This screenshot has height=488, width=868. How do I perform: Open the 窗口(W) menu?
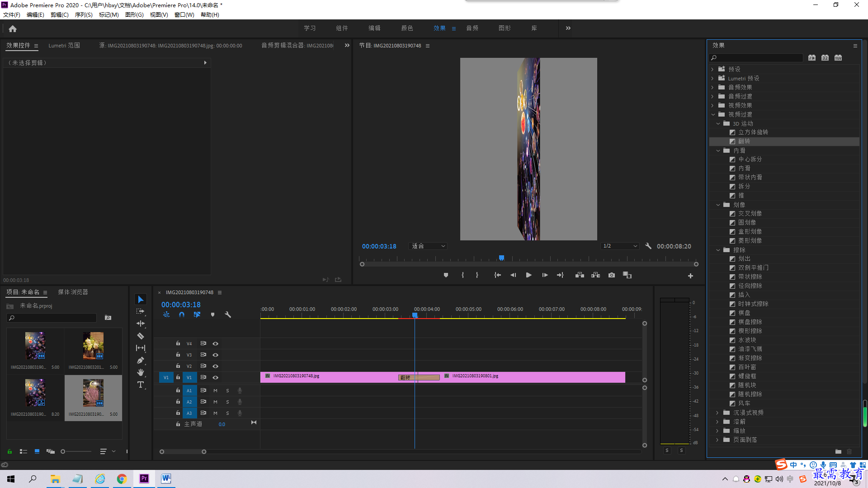click(184, 15)
